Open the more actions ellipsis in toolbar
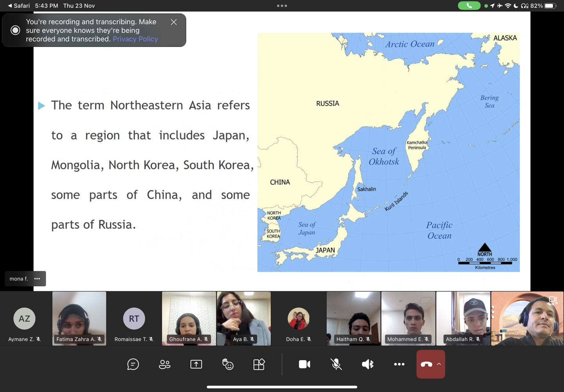The height and width of the screenshot is (392, 564). tap(399, 364)
